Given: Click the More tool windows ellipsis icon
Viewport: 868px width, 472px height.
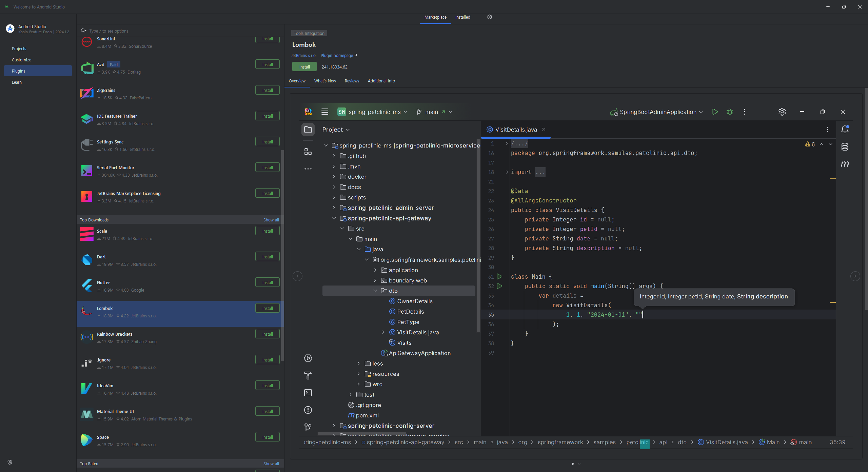Looking at the screenshot, I should (308, 169).
